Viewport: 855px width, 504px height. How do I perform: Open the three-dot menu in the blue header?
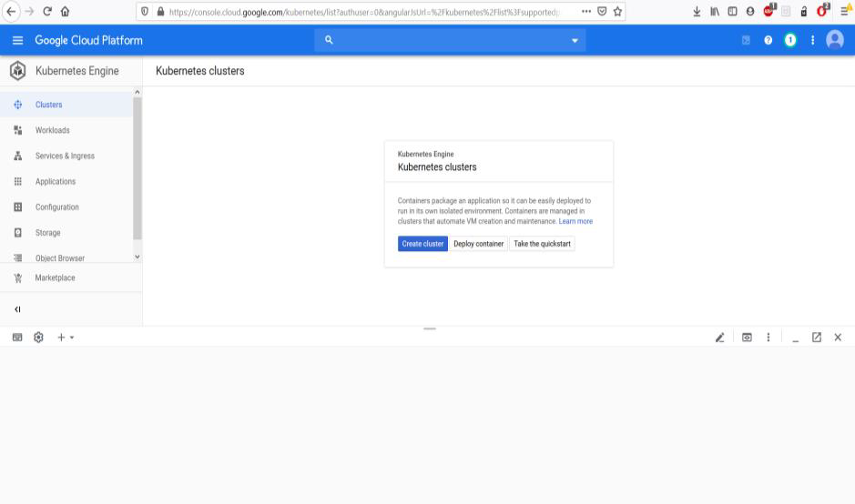click(812, 41)
